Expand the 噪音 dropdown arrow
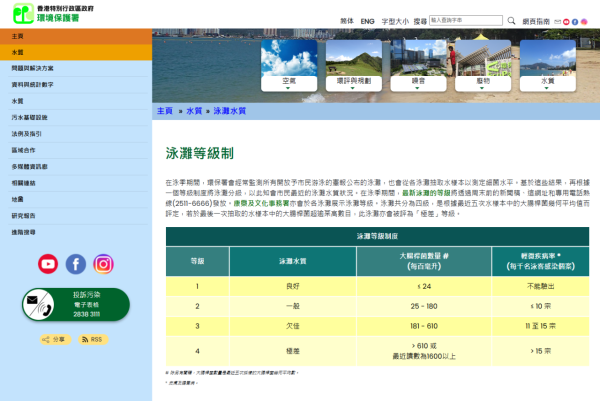This screenshot has height=401, width=600. coord(417,88)
